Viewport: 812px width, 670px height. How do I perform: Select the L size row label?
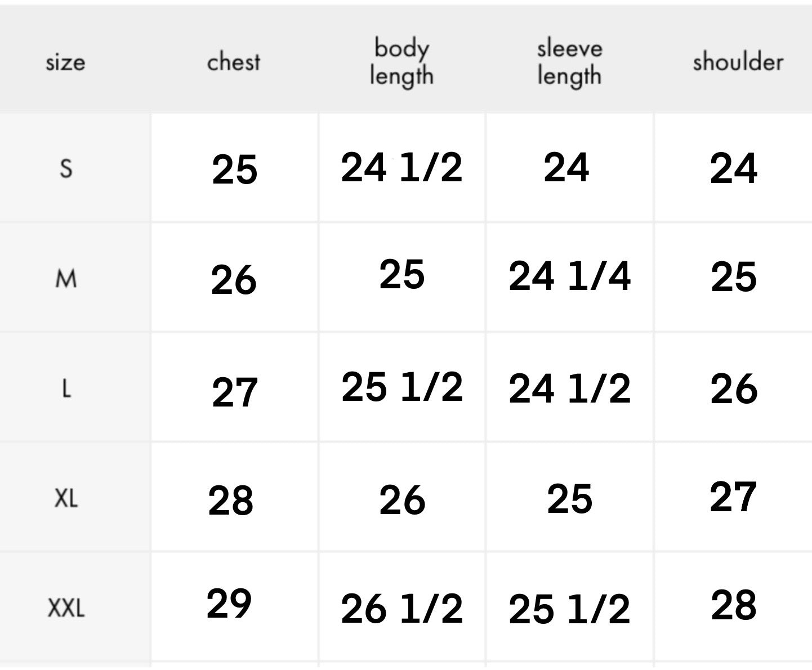point(66,388)
